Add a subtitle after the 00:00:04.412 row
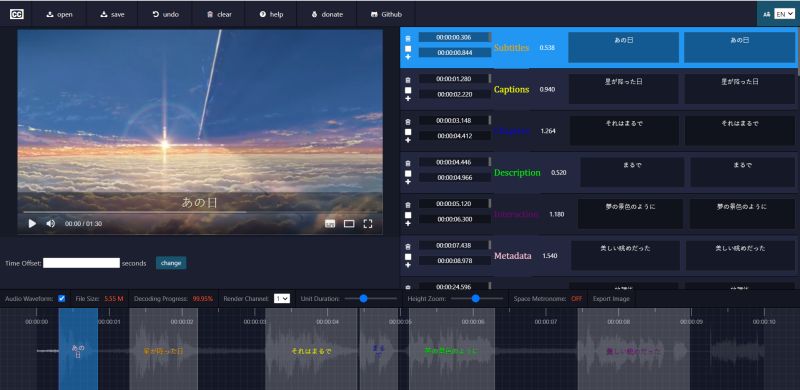This screenshot has height=390, width=800. [x=408, y=140]
